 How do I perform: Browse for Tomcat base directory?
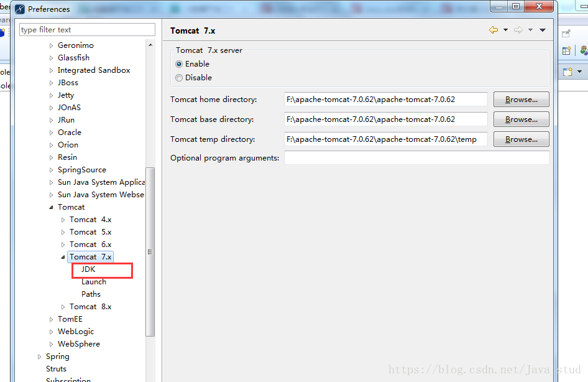coord(521,119)
